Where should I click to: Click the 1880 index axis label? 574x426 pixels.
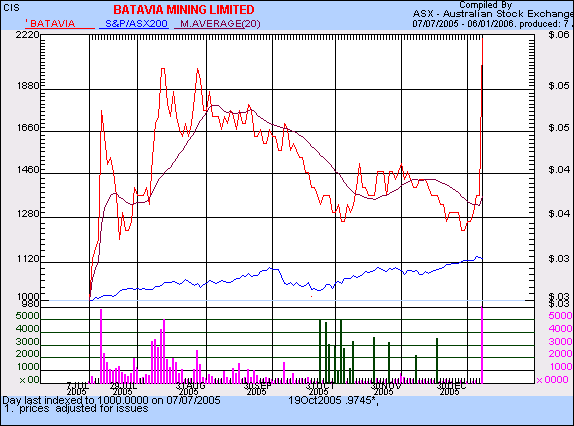pyautogui.click(x=27, y=86)
